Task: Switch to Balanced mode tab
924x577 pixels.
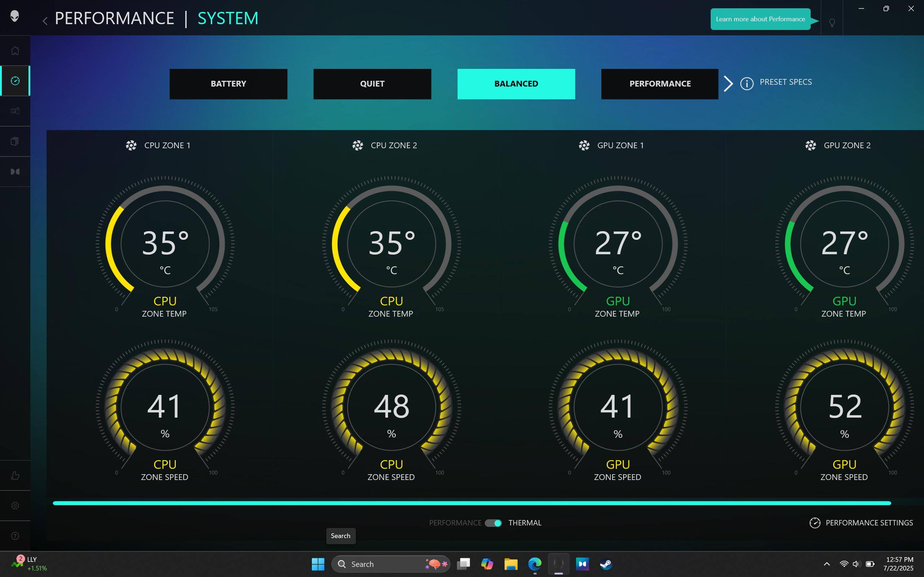Action: tap(516, 84)
